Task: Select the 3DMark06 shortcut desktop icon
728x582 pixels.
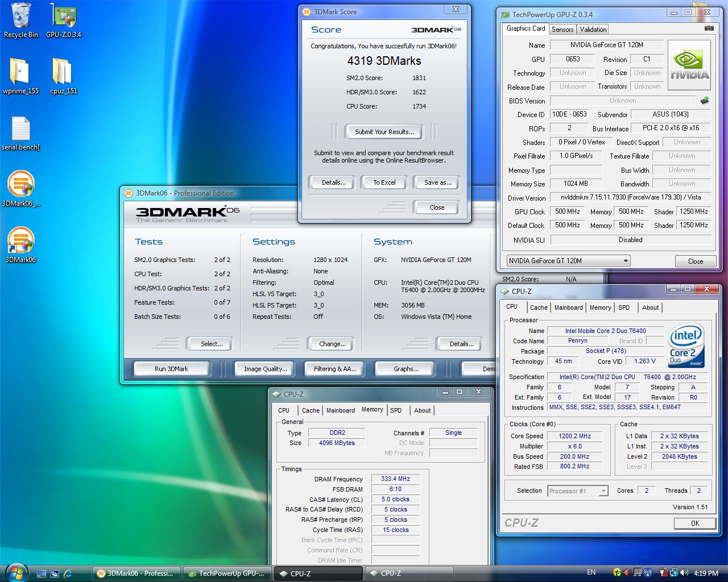Action: click(x=20, y=246)
